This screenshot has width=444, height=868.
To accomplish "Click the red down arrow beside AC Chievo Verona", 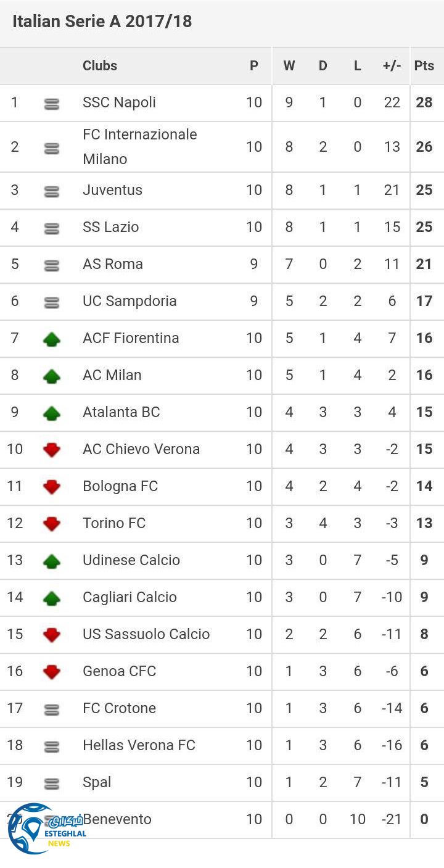I will click(52, 450).
